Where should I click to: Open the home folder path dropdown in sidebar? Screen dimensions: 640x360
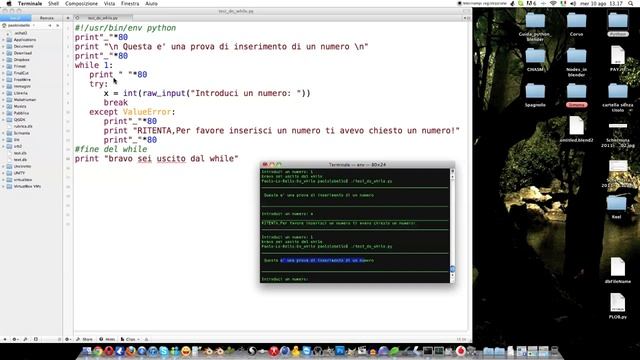pyautogui.click(x=19, y=25)
